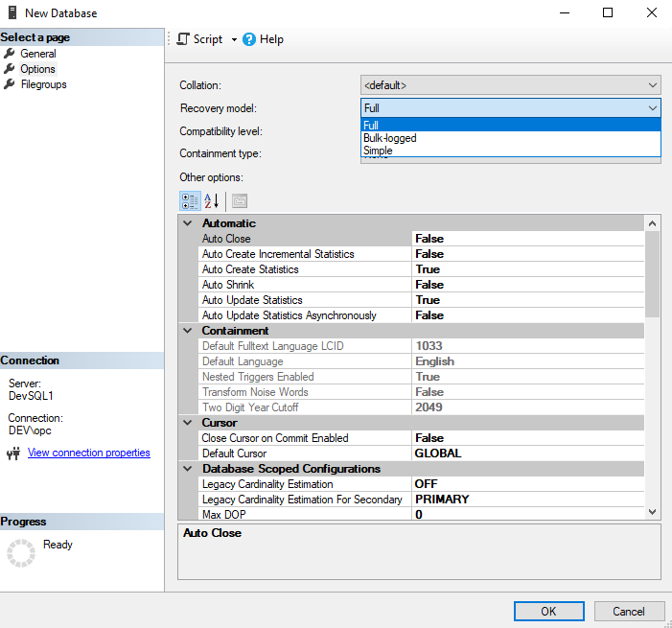672x628 pixels.
Task: Maximize the New Database window
Action: [x=608, y=12]
